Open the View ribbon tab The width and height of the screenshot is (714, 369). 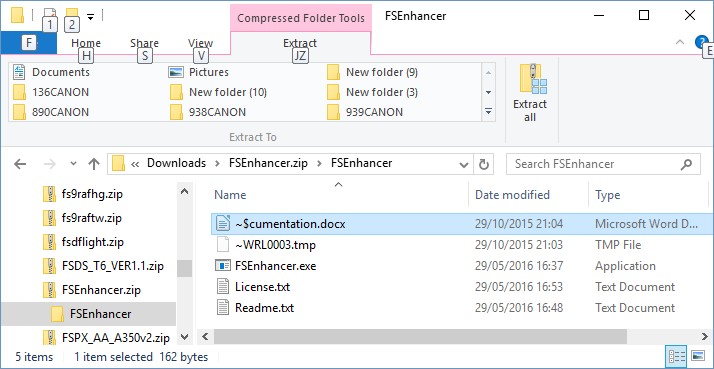[x=200, y=43]
